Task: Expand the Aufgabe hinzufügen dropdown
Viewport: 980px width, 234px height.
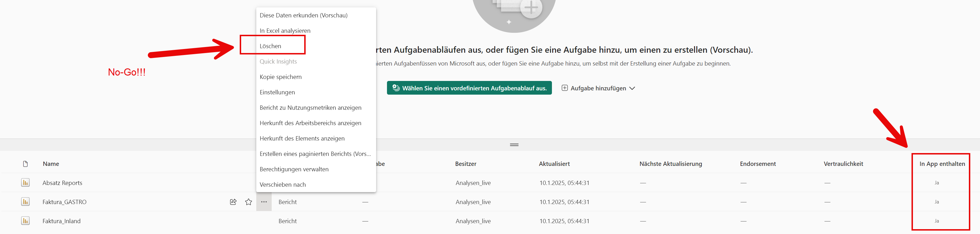Action: pyautogui.click(x=598, y=88)
